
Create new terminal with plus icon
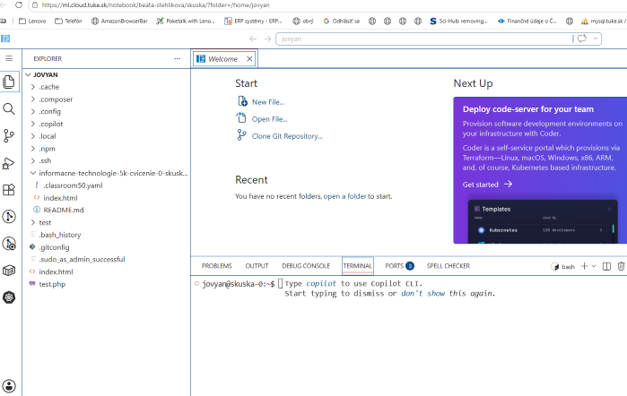(x=584, y=266)
